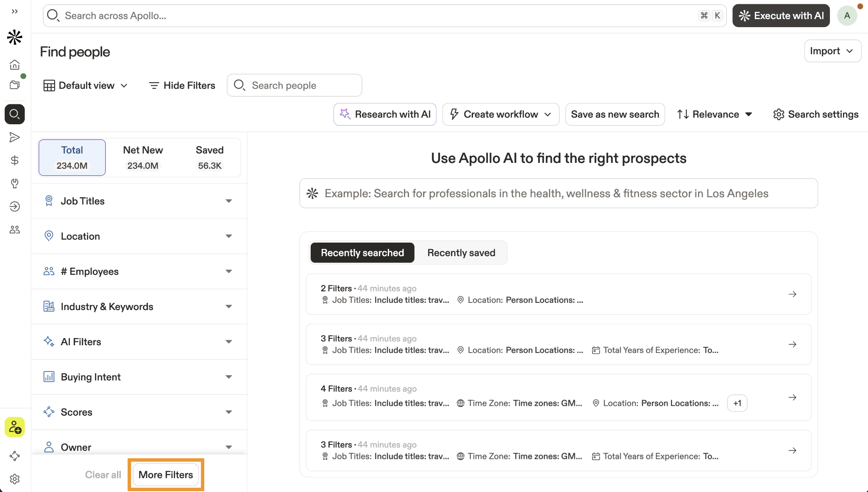Click Execute with AI button
Image resolution: width=868 pixels, height=492 pixels.
[781, 16]
